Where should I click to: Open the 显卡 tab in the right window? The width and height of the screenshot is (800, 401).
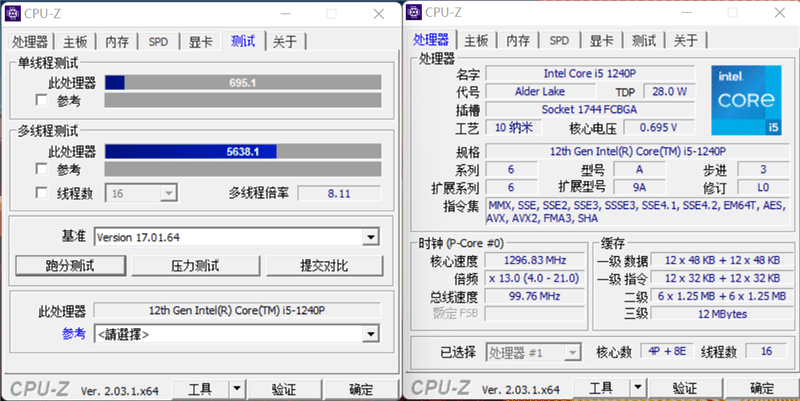[x=601, y=40]
